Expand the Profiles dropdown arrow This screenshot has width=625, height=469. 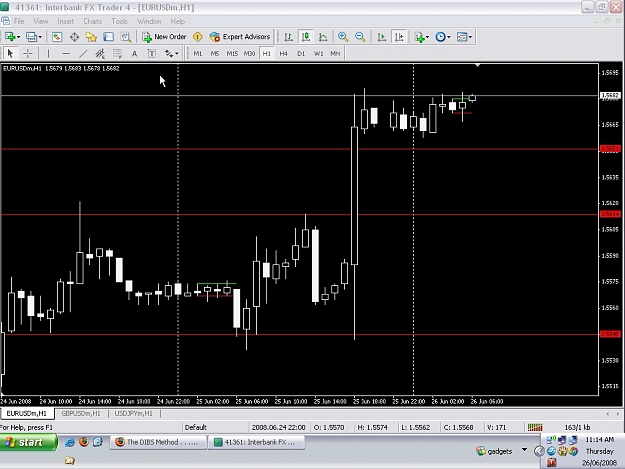pyautogui.click(x=40, y=37)
